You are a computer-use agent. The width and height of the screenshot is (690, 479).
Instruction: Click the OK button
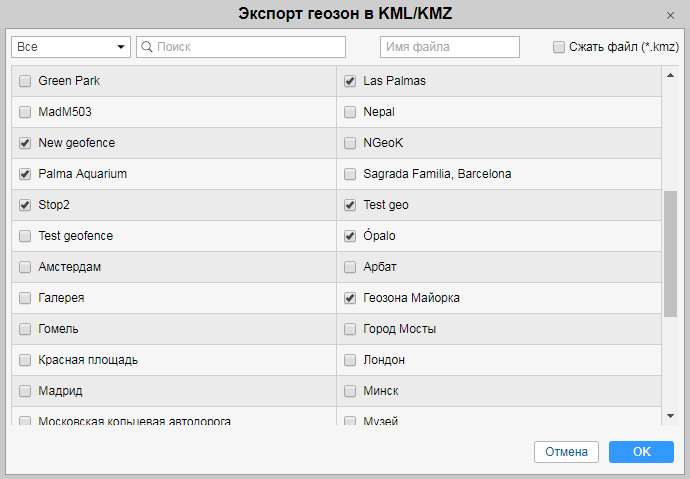click(641, 452)
